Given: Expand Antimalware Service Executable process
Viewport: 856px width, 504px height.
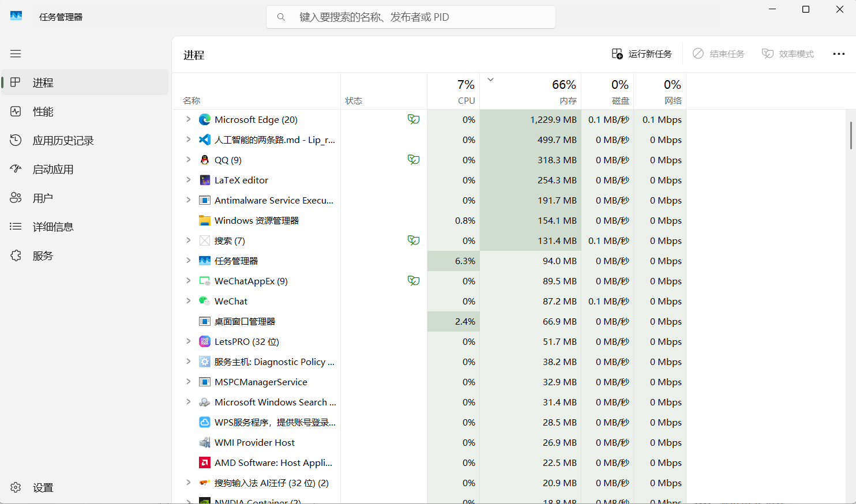Looking at the screenshot, I should click(188, 200).
